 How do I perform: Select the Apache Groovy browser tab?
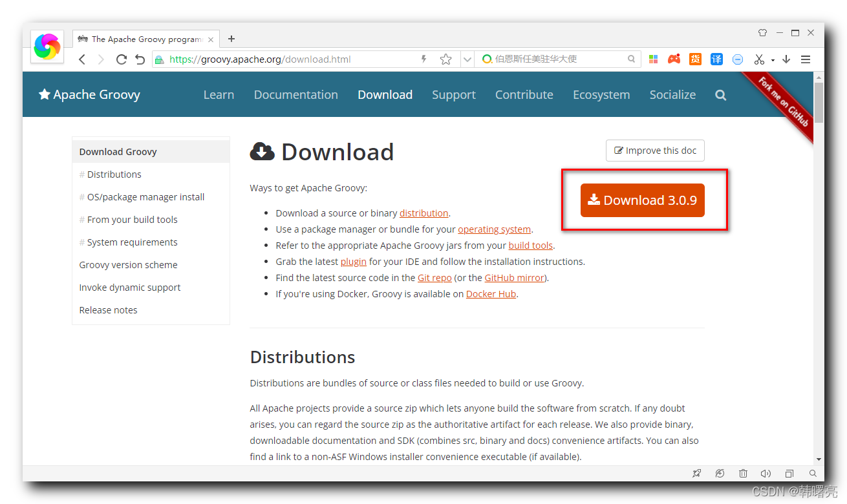pos(145,39)
